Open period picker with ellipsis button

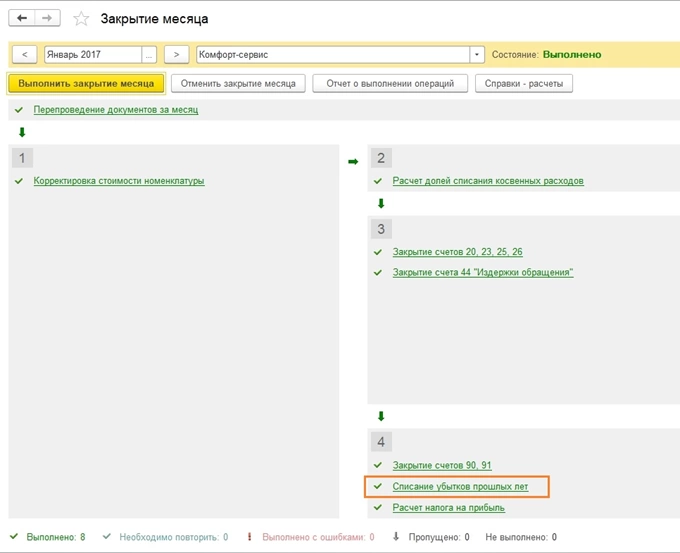[x=150, y=55]
